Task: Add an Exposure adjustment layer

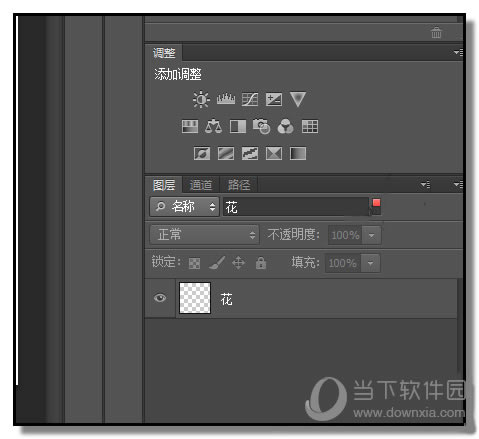Action: [x=274, y=99]
